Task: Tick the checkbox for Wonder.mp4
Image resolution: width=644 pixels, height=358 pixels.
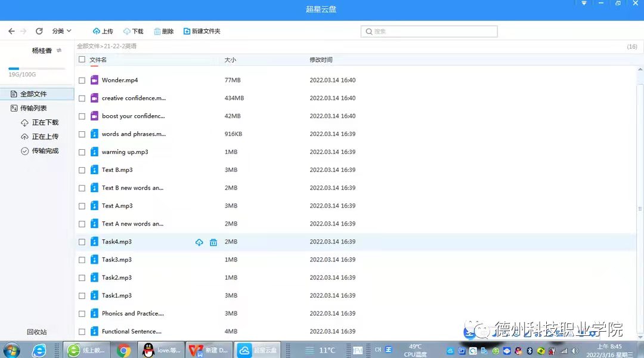Action: (x=82, y=80)
